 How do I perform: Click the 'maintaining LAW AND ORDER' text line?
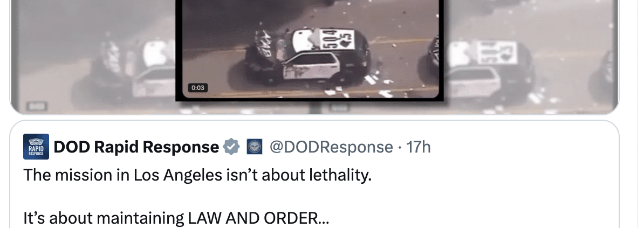pyautogui.click(x=176, y=218)
